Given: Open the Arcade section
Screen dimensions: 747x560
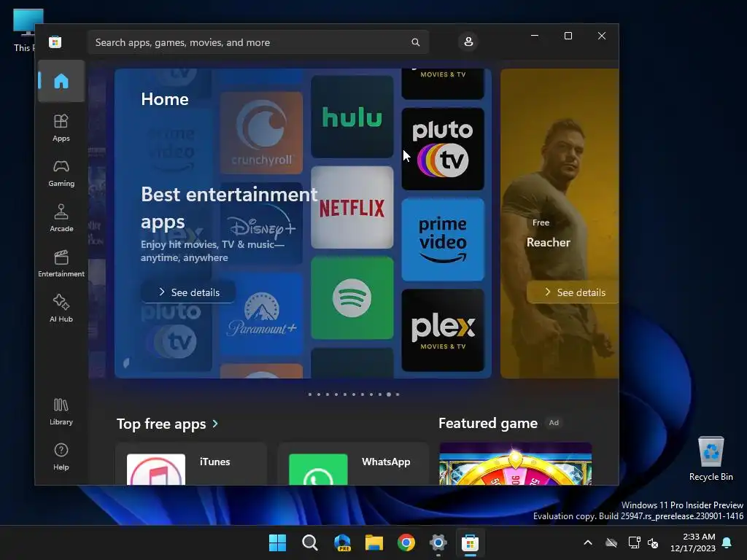Looking at the screenshot, I should (61, 219).
